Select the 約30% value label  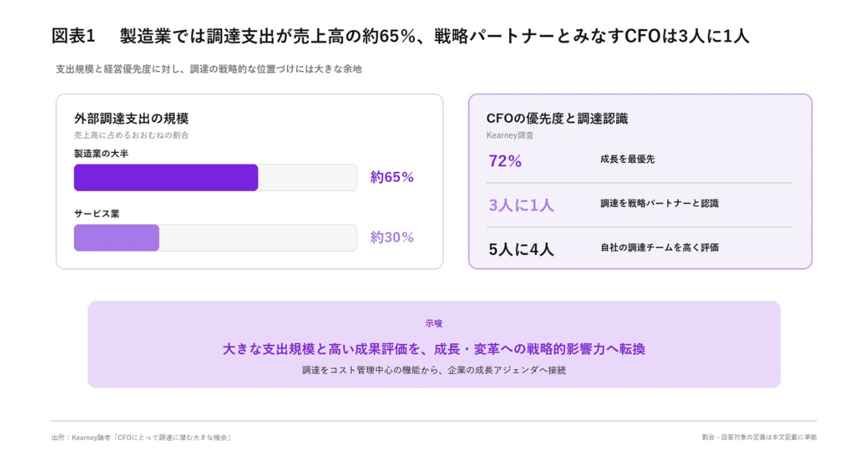pyautogui.click(x=392, y=237)
